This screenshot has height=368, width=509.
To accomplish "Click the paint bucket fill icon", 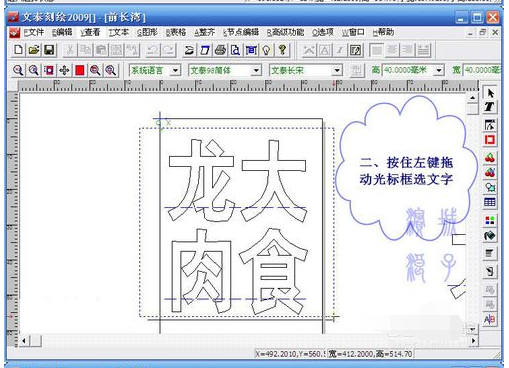I will point(490,235).
